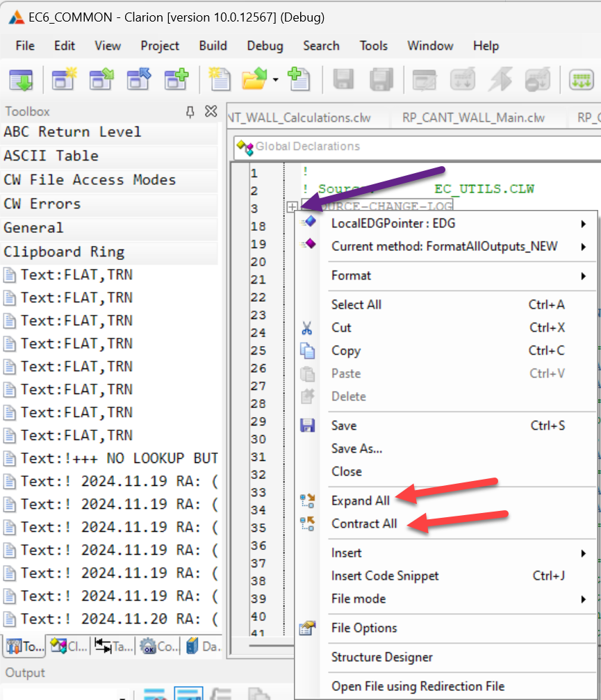Click the first toolbar icon with green arrow
This screenshot has width=601, height=700.
click(21, 80)
